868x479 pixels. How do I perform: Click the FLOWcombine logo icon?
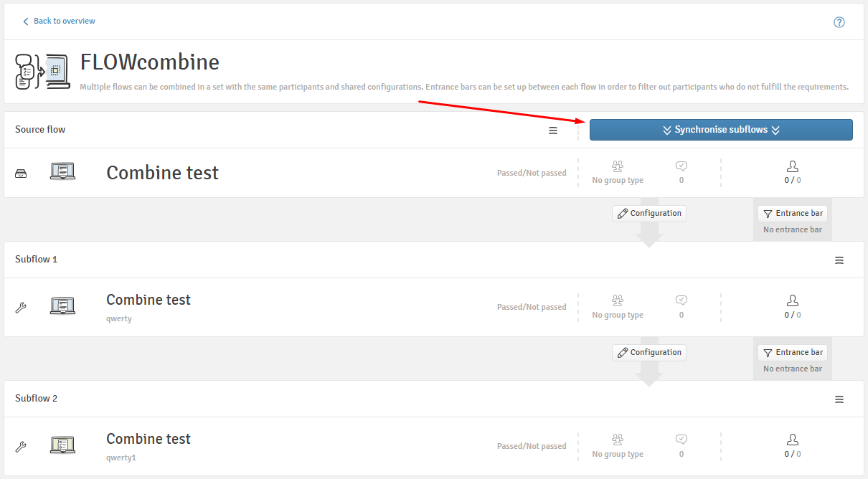(42, 71)
